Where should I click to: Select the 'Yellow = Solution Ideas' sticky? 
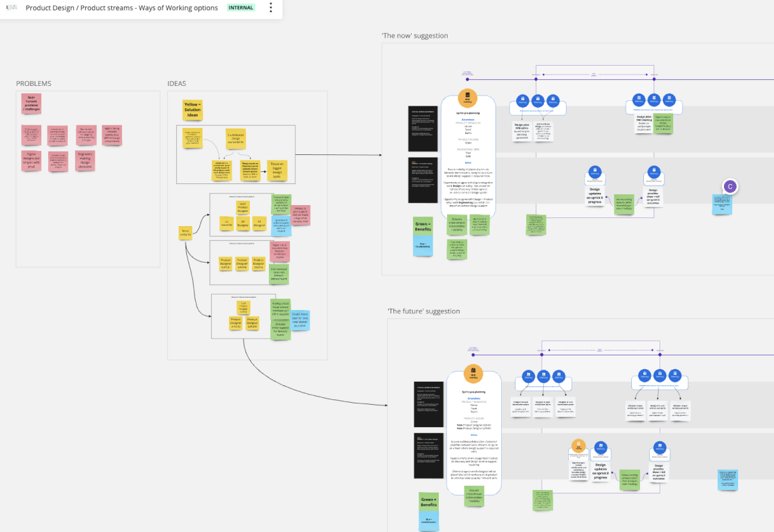tap(192, 110)
